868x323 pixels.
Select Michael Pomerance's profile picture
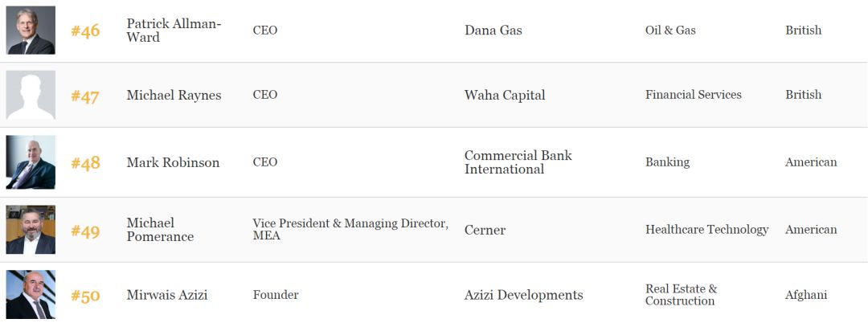tap(31, 230)
